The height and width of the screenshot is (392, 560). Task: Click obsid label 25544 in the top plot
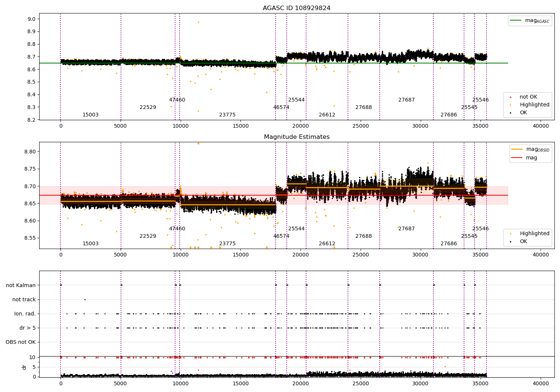point(296,100)
